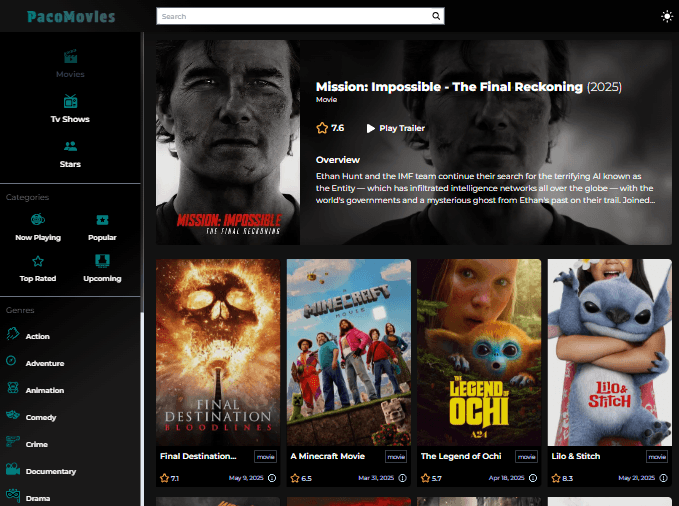The height and width of the screenshot is (506, 679).
Task: Open Now Playing category label
Action: [x=38, y=237]
